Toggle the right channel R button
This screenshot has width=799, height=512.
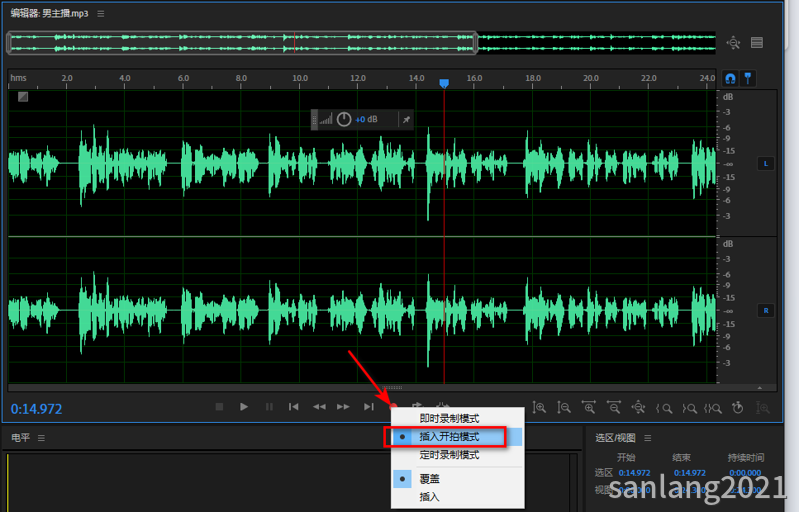[x=765, y=310]
